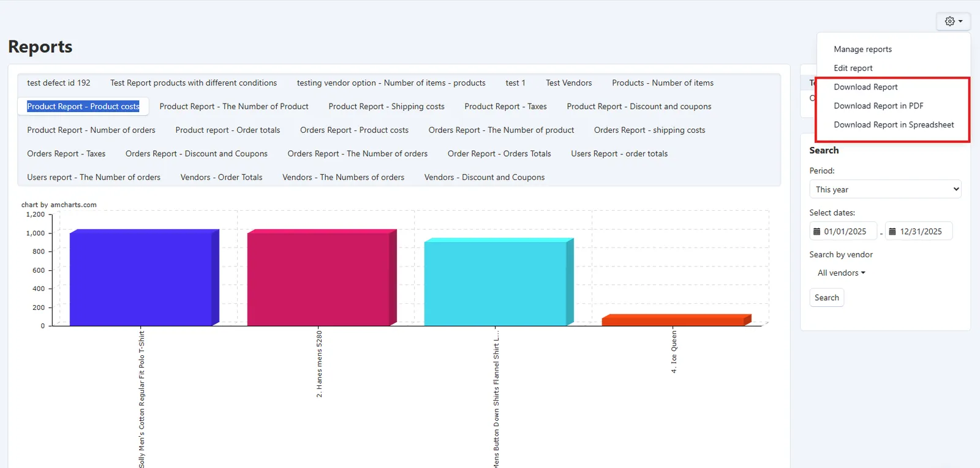This screenshot has width=980, height=468.
Task: Select the 'test 1' report tab
Action: tap(515, 83)
